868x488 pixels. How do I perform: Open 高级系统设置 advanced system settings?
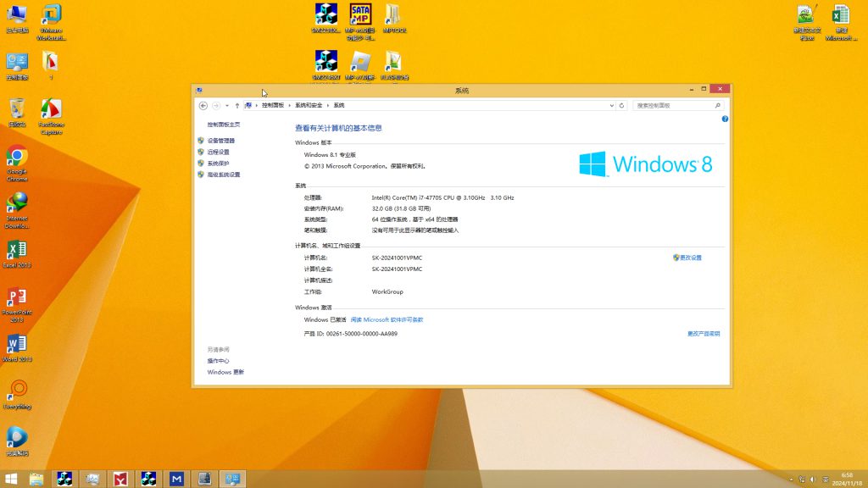(224, 175)
